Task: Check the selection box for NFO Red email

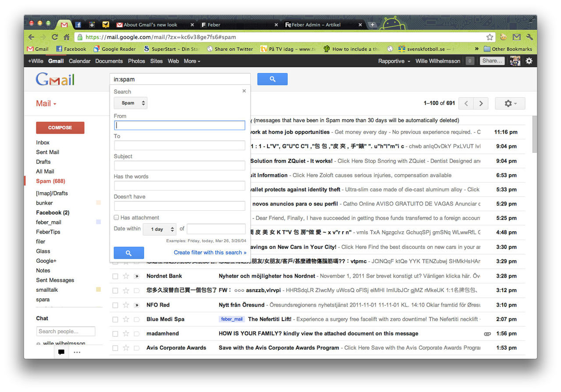Action: pyautogui.click(x=115, y=305)
